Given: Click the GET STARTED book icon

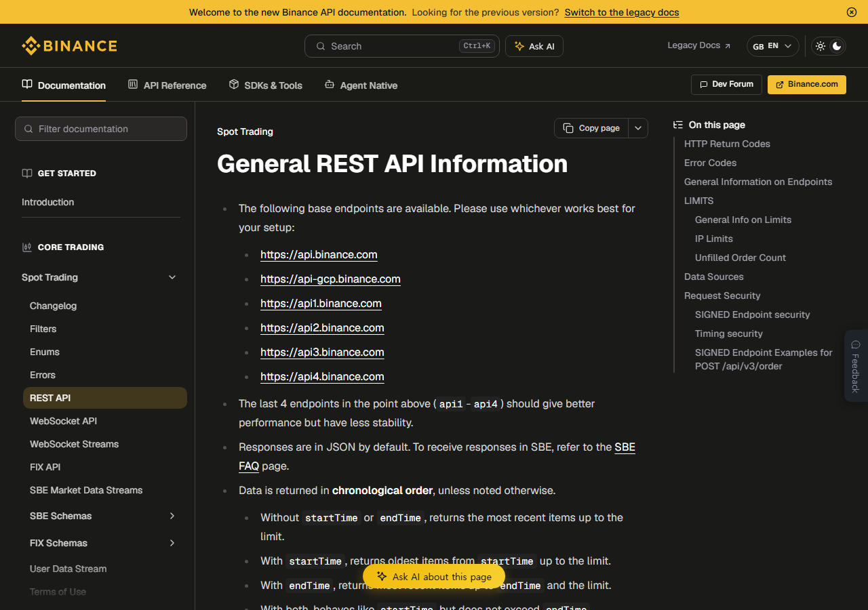Looking at the screenshot, I should click(x=27, y=174).
